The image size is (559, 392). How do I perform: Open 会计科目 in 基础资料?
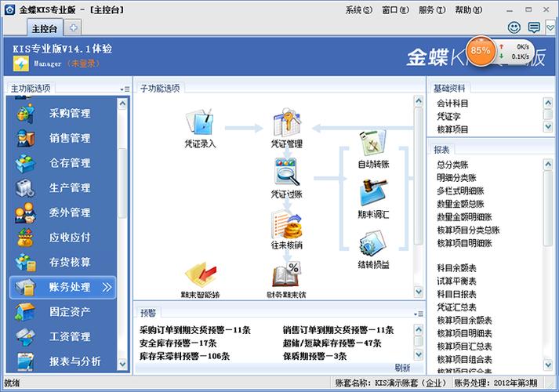pyautogui.click(x=452, y=103)
